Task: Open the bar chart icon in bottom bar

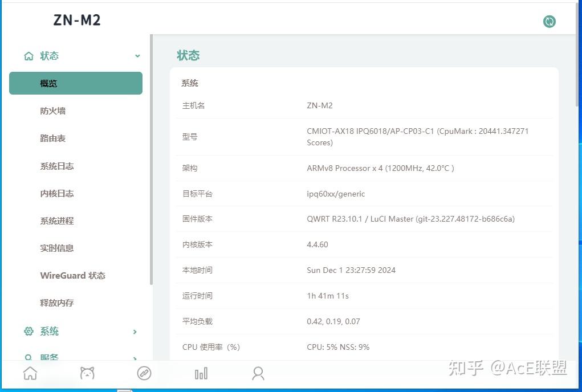Action: pos(201,373)
